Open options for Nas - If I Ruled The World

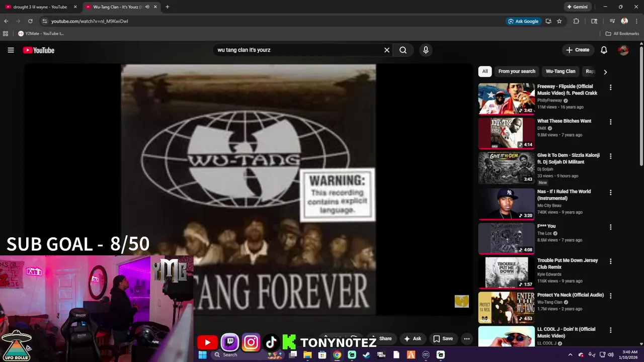[x=610, y=193]
